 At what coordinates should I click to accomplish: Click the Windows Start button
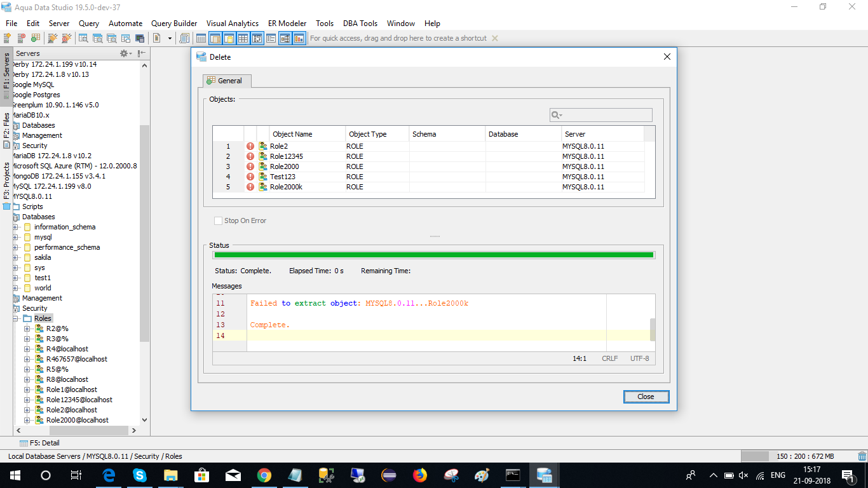point(15,475)
